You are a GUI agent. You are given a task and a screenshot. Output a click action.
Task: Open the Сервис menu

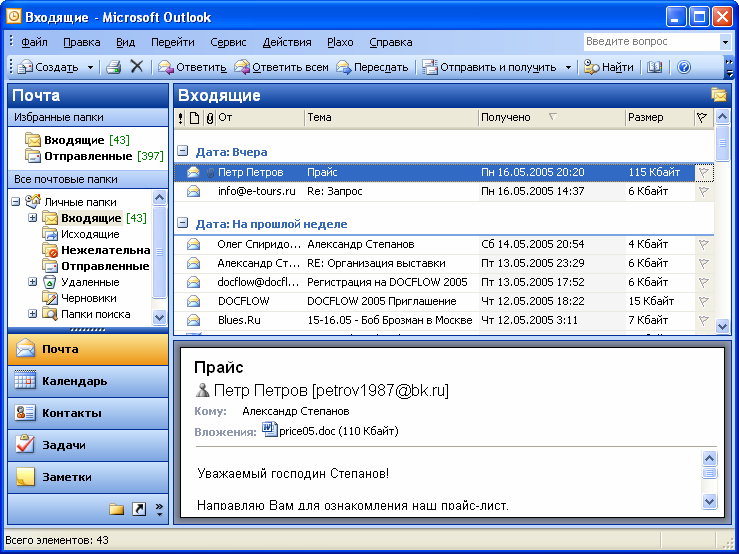pyautogui.click(x=228, y=42)
